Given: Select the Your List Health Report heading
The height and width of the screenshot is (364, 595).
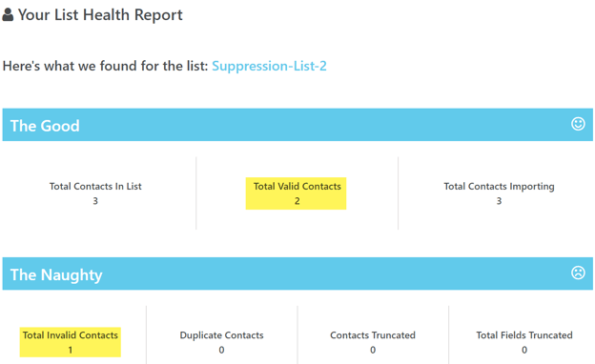Looking at the screenshot, I should tap(100, 15).
